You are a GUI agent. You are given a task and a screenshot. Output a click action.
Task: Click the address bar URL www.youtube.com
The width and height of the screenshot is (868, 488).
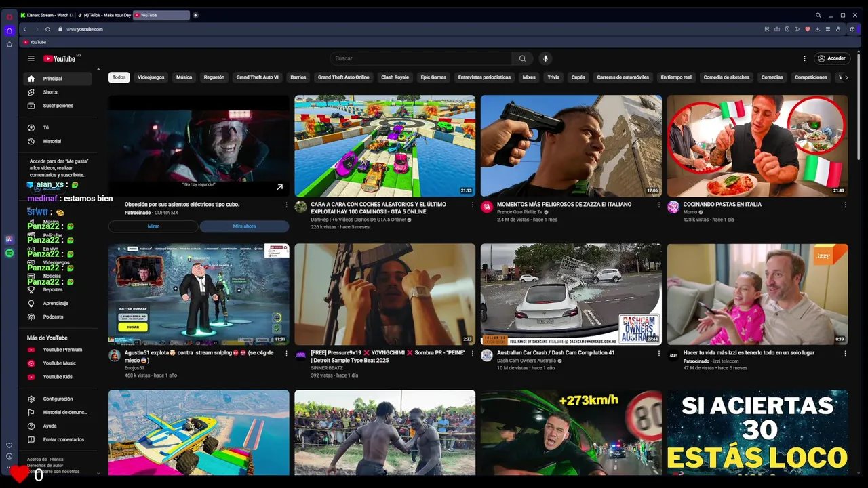coord(85,29)
